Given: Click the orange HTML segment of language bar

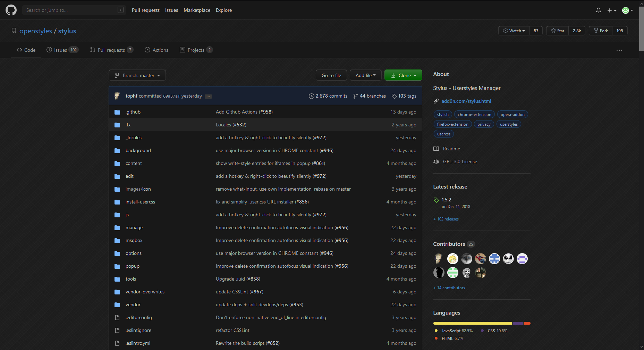Looking at the screenshot, I should pos(527,323).
